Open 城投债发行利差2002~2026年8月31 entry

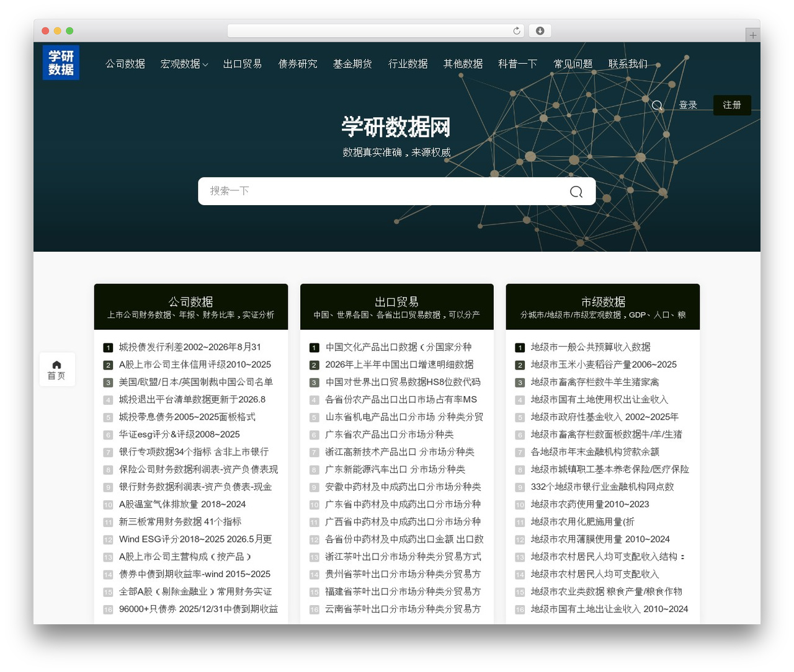(190, 347)
